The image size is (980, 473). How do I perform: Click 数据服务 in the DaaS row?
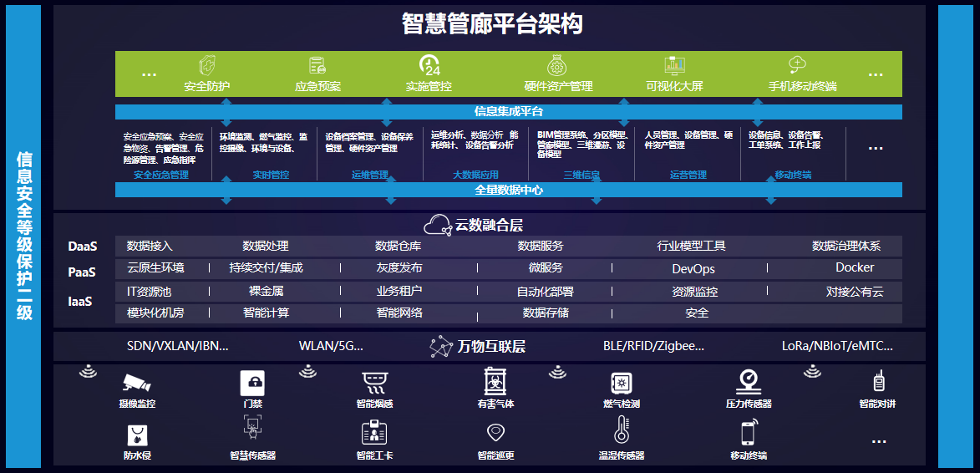click(x=541, y=247)
